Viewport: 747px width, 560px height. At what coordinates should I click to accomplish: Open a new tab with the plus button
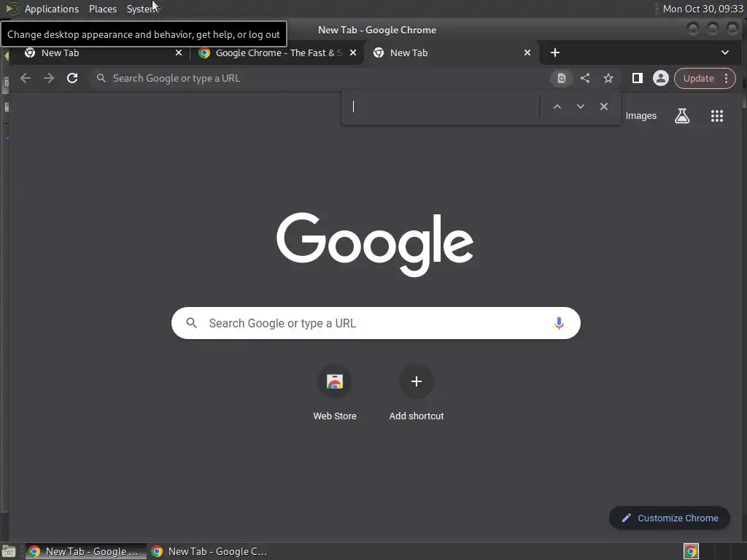pos(555,52)
